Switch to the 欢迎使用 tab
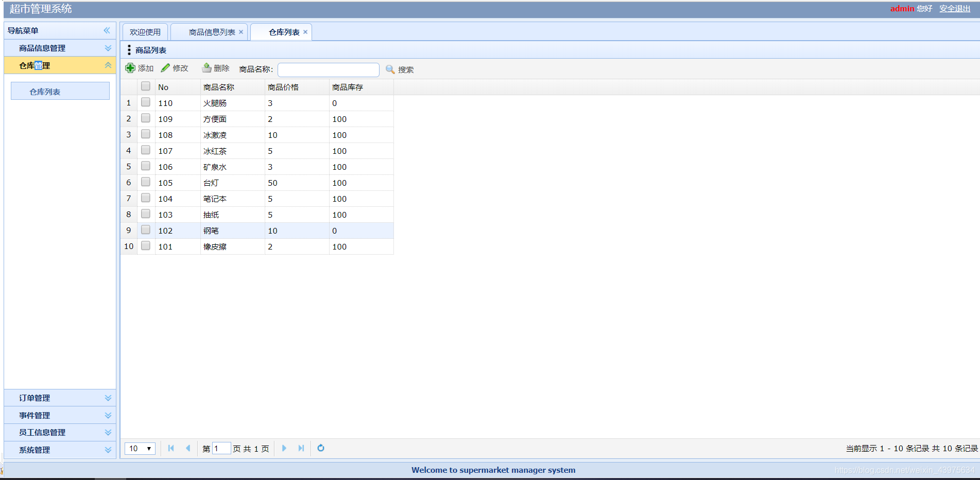 click(145, 32)
